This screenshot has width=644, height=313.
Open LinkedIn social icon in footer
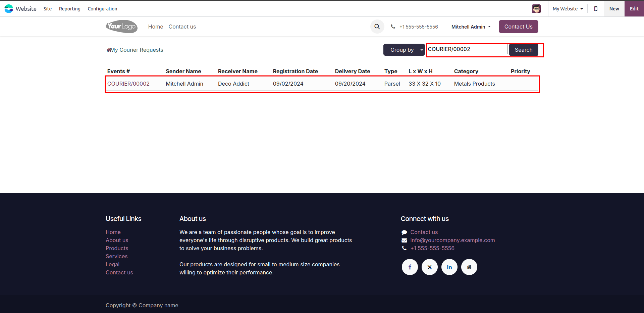click(x=449, y=267)
